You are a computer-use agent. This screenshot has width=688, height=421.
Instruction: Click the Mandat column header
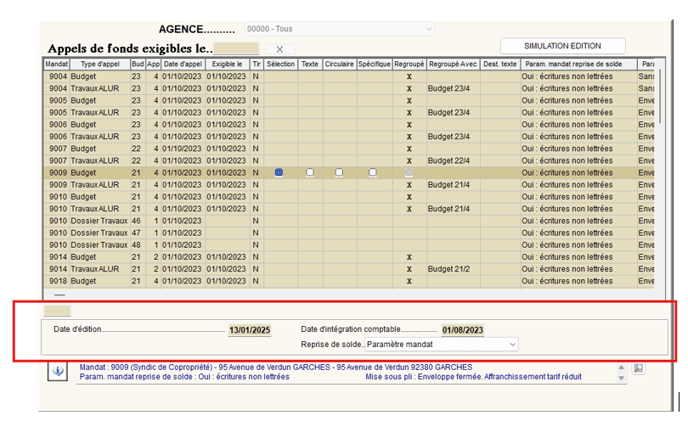click(57, 63)
